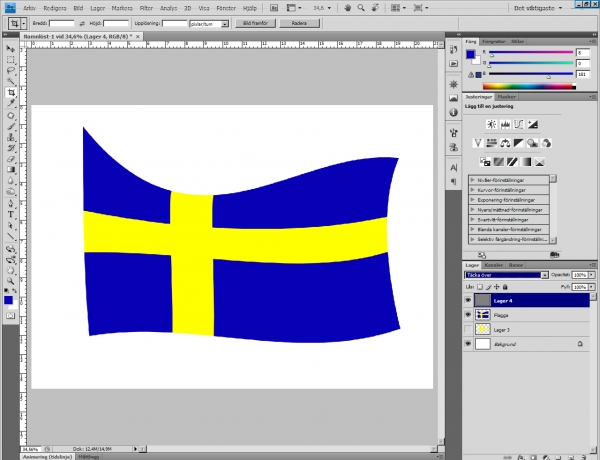The width and height of the screenshot is (600, 460).
Task: Open the zoom level 34,6 dropdown
Action: coord(329,8)
